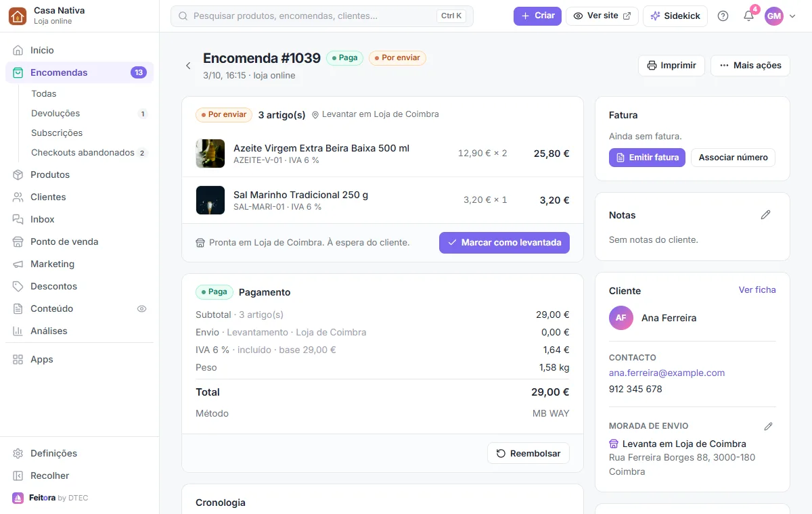This screenshot has height=514, width=812.
Task: Click Sal Marinho Tradicional 250 g
Action: pyautogui.click(x=301, y=195)
